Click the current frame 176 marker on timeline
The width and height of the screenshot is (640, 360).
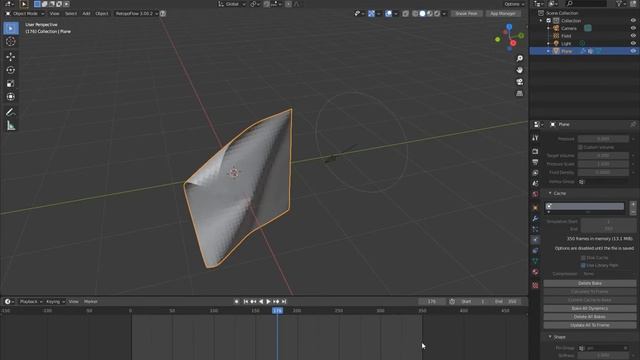[277, 311]
